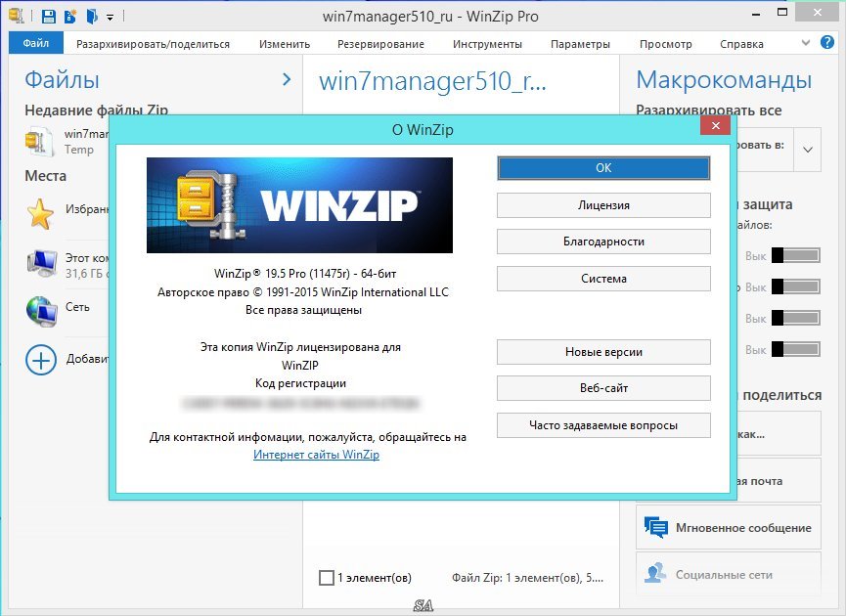Viewport: 846px width, 616px height.
Task: Open the Файл menu tab
Action: click(x=35, y=43)
